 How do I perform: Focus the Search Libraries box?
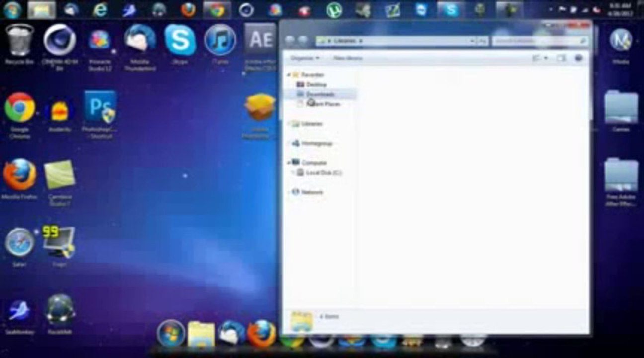point(541,41)
